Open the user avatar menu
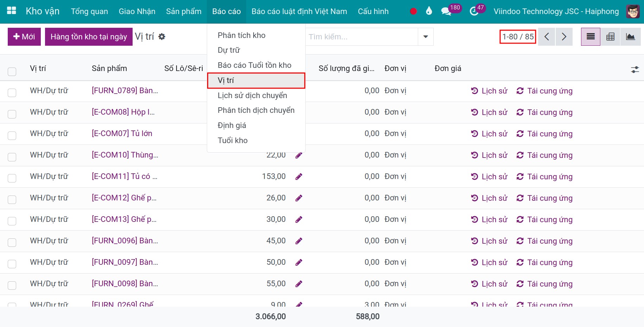This screenshot has width=644, height=327. pos(633,11)
